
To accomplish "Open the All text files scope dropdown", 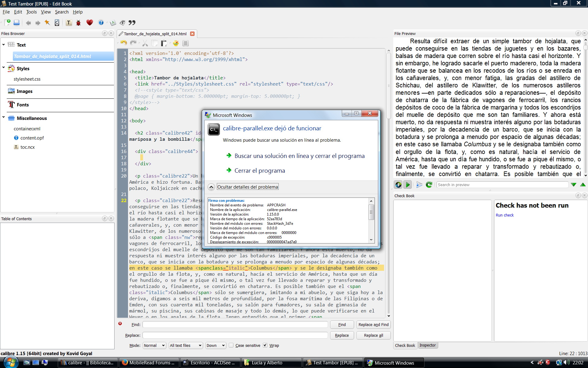I will 186,345.
